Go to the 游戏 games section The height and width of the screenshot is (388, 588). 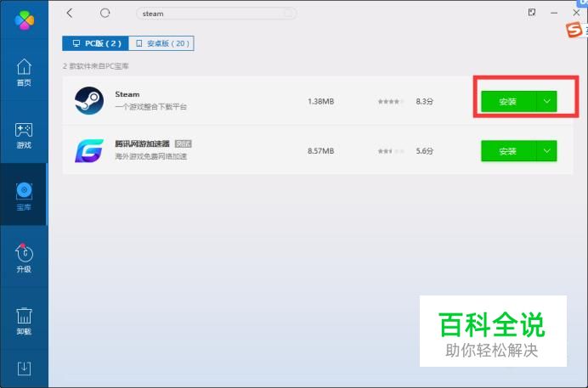(x=24, y=135)
